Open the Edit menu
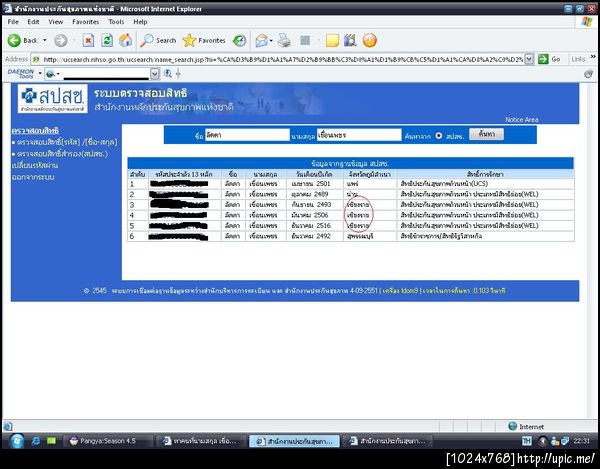600x469 pixels. click(33, 22)
